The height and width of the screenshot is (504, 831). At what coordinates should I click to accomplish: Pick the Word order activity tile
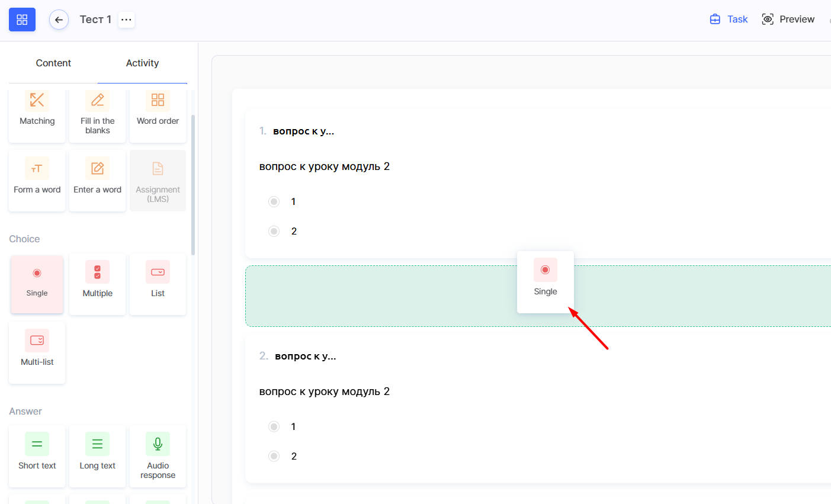158,113
